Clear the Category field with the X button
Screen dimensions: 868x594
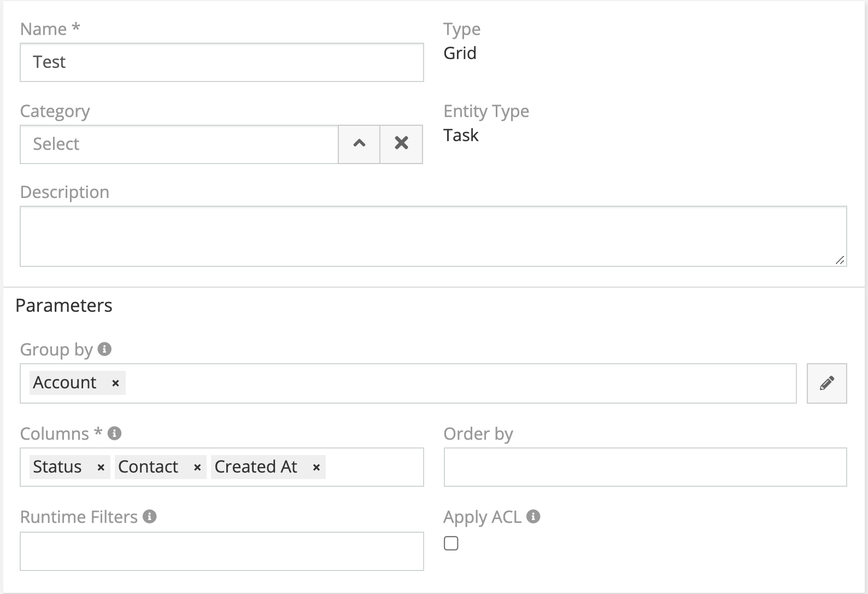click(401, 144)
